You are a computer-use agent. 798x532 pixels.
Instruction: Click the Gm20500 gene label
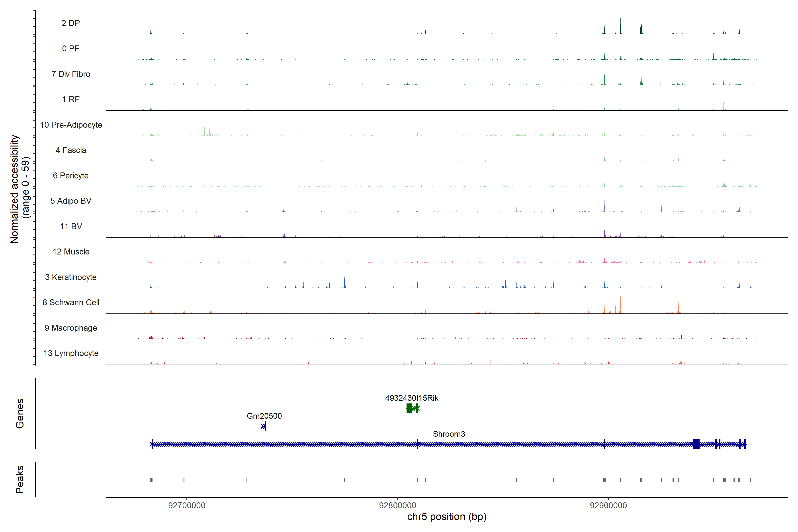tap(264, 416)
